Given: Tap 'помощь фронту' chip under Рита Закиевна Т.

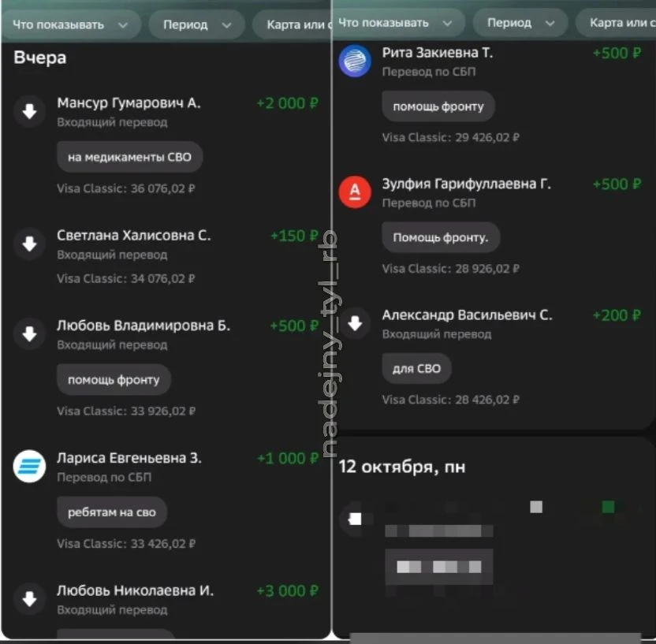Looking at the screenshot, I should pos(438,106).
